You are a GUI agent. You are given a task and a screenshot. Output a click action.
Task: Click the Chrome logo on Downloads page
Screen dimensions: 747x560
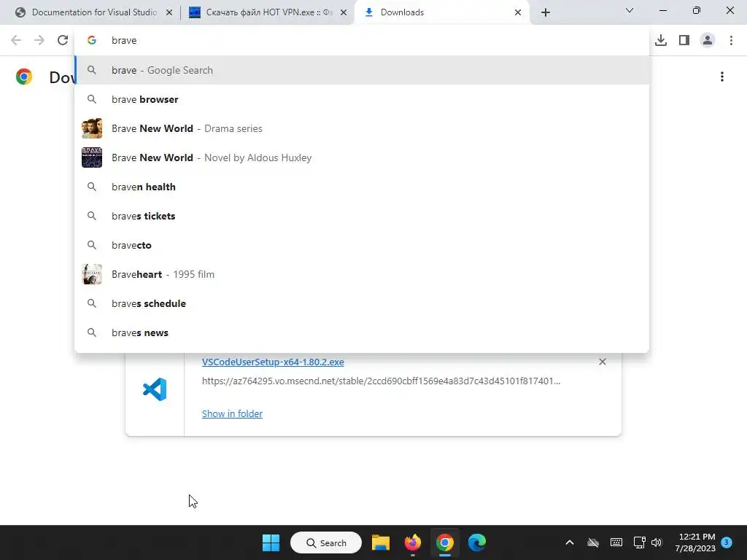24,77
